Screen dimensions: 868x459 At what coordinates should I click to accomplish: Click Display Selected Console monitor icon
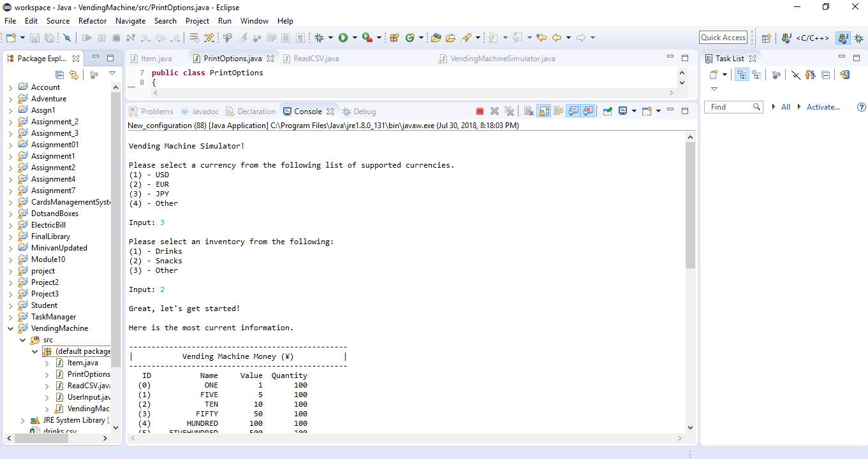point(622,111)
